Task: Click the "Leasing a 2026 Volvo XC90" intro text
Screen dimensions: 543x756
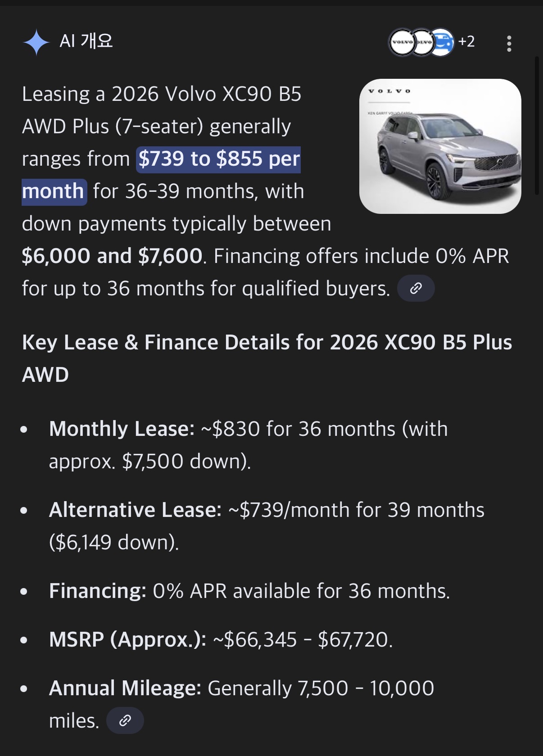Action: tap(162, 95)
